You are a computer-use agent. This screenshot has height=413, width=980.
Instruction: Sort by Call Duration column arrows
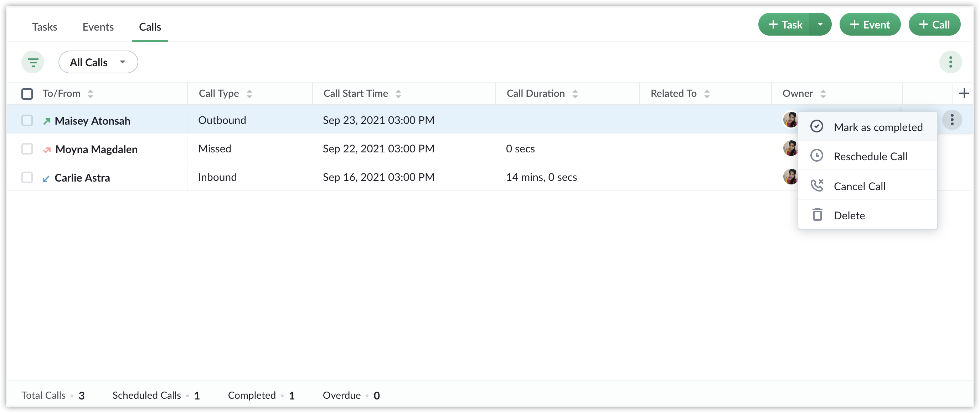575,94
